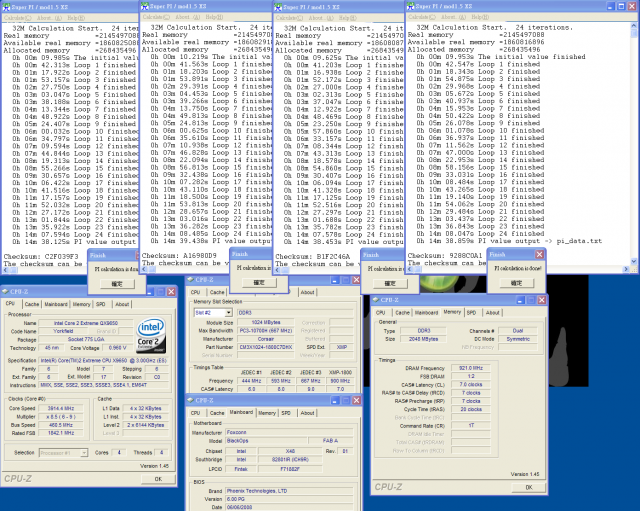
Task: Click the Core Speed value 3914.4 MHz
Action: (61, 408)
